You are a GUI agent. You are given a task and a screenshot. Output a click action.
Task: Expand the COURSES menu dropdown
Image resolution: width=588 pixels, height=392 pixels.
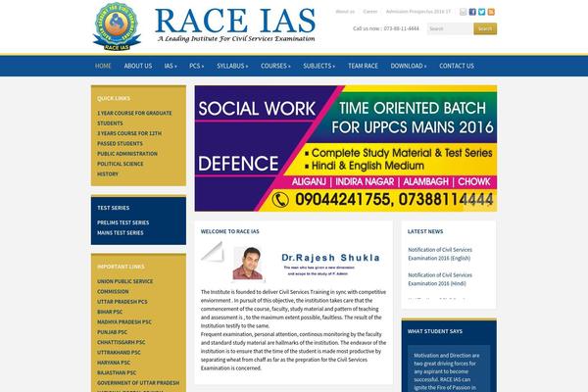point(275,66)
